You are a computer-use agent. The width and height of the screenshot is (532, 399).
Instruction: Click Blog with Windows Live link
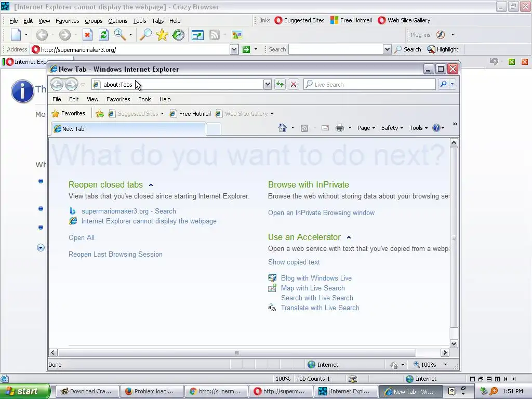coord(316,278)
